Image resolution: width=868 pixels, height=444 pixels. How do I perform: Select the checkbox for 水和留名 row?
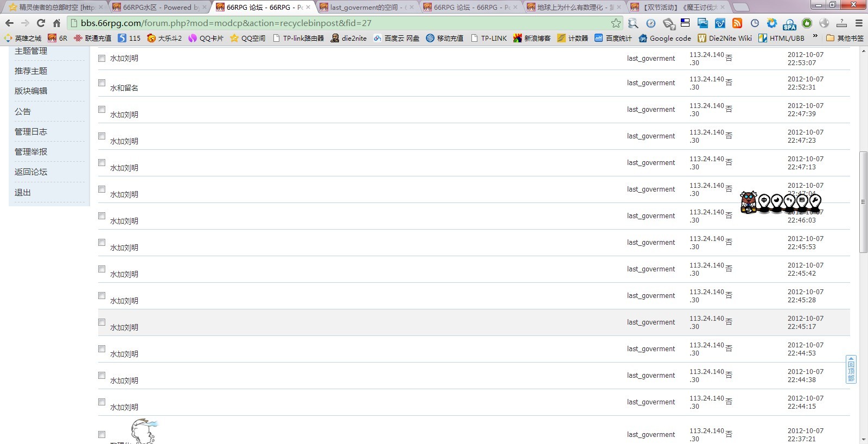(101, 83)
